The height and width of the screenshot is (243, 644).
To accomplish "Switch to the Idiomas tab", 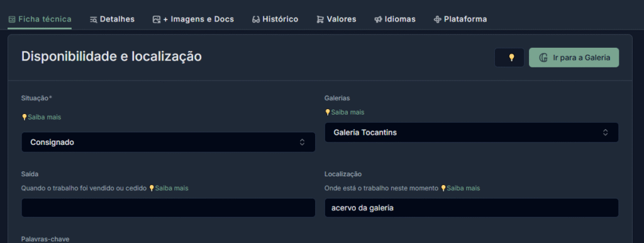I will pyautogui.click(x=395, y=20).
